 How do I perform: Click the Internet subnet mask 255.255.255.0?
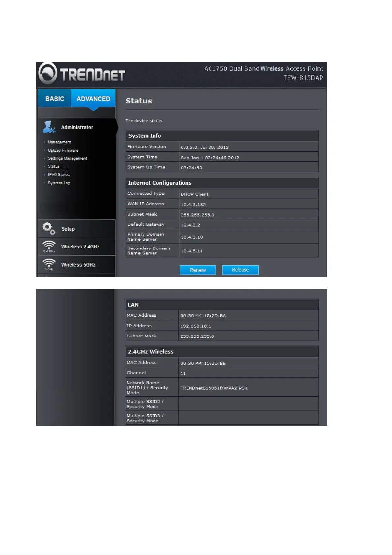197,215
